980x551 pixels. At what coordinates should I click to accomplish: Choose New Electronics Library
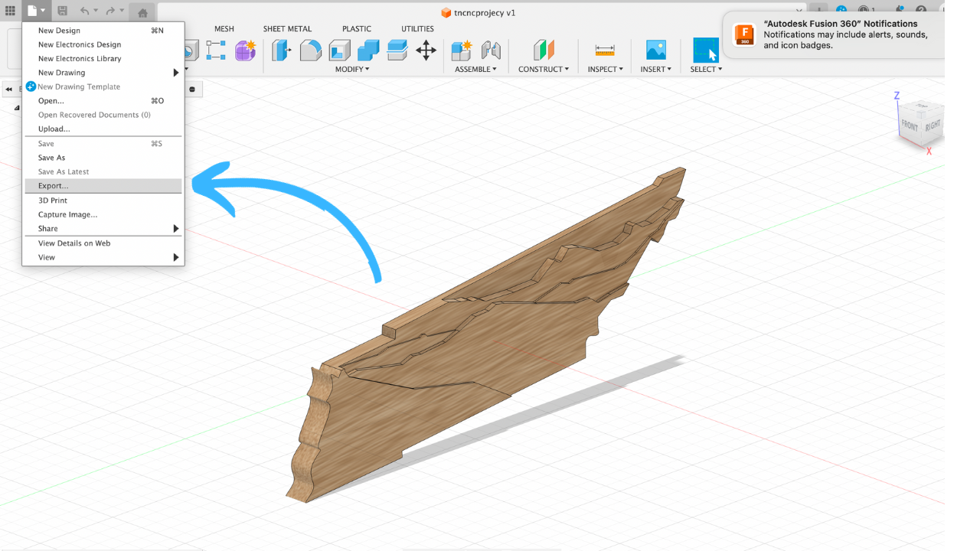point(103,59)
